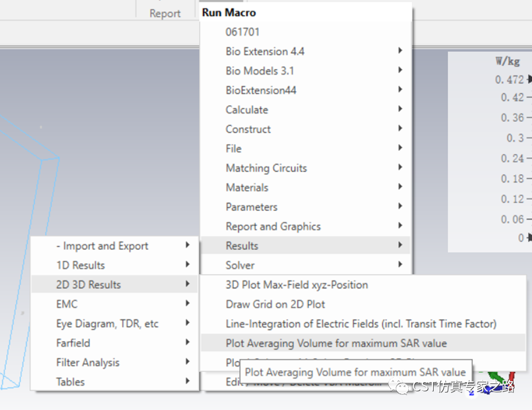Open Eye Diagram, TDR, etc submenu
This screenshot has width=532, height=410.
[114, 323]
